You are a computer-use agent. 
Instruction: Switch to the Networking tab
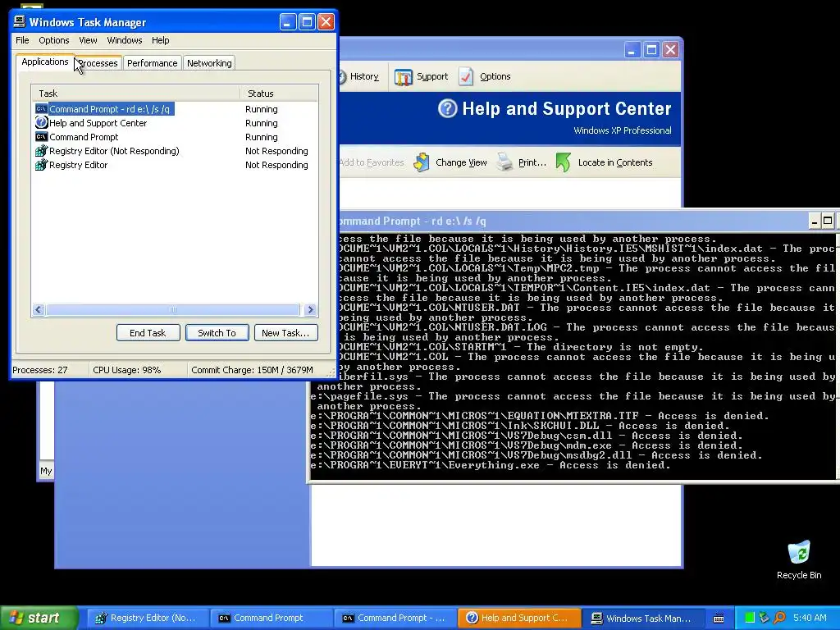pos(209,63)
